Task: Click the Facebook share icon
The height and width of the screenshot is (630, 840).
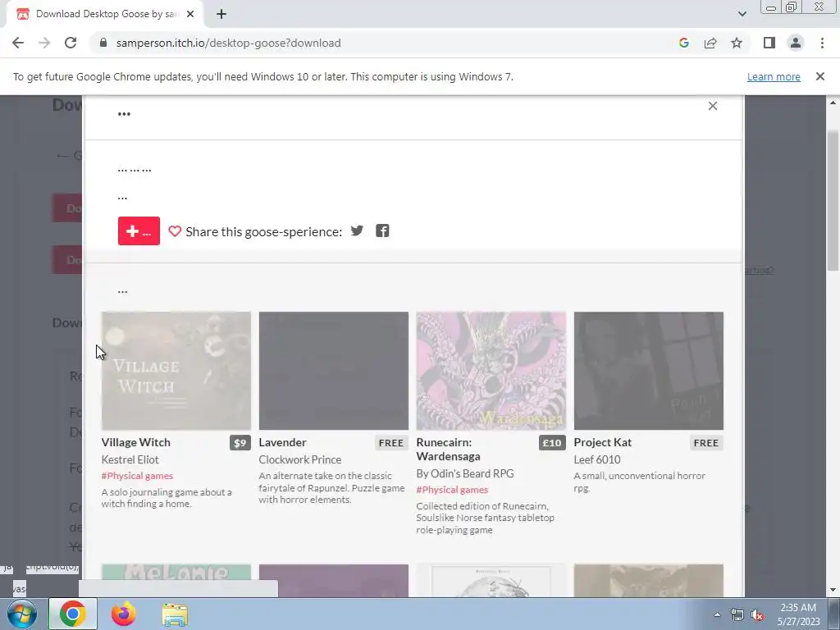Action: (x=382, y=231)
